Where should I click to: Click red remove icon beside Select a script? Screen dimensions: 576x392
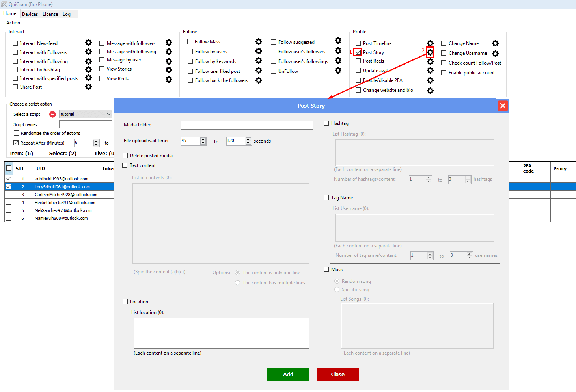[x=52, y=114]
